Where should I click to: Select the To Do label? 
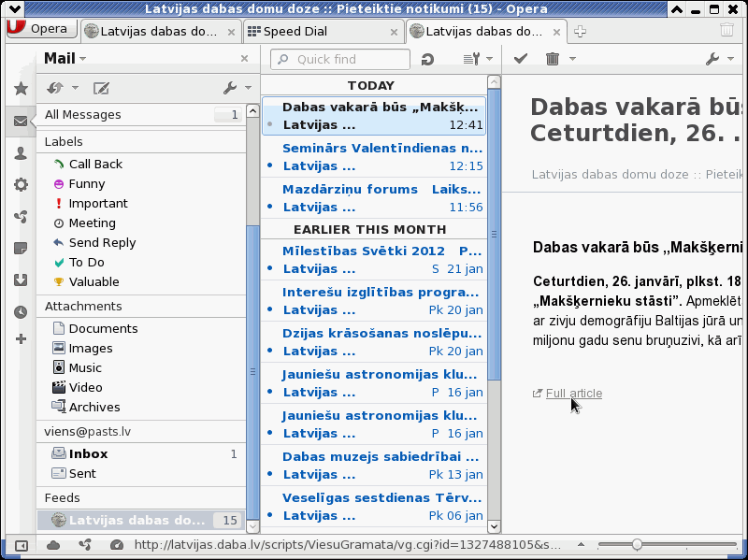[x=86, y=263]
